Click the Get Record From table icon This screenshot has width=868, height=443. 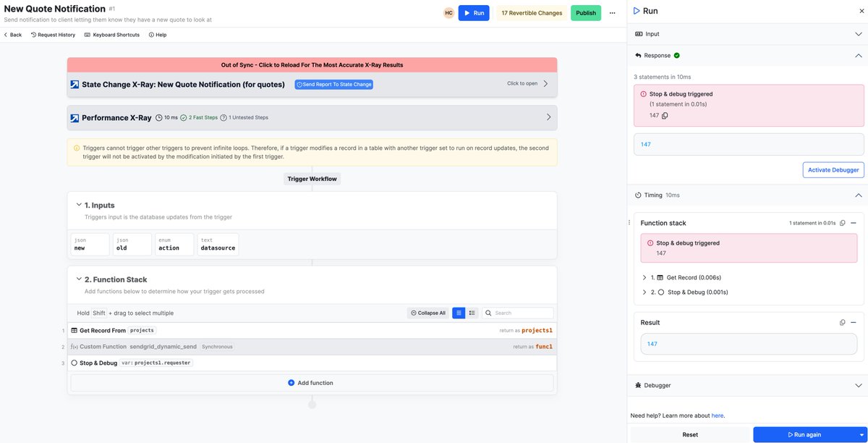[74, 331]
